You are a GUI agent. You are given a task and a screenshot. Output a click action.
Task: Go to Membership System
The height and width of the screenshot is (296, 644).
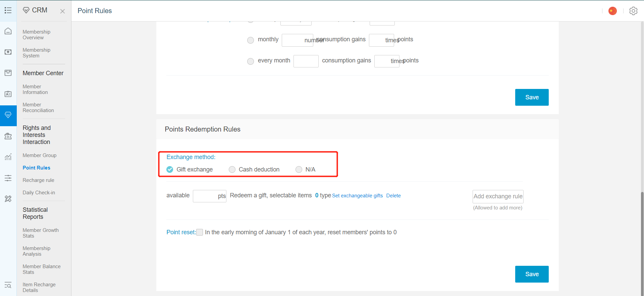coord(37,53)
